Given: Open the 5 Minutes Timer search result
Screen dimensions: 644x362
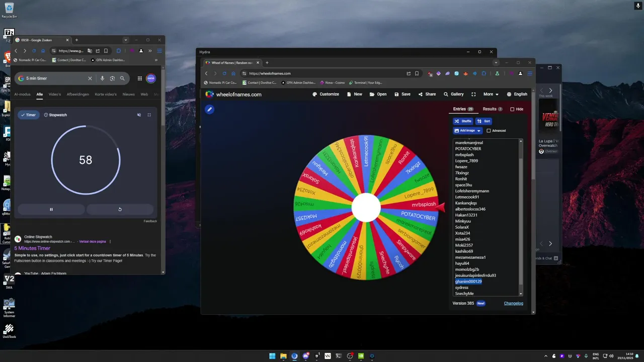Looking at the screenshot, I should point(32,248).
